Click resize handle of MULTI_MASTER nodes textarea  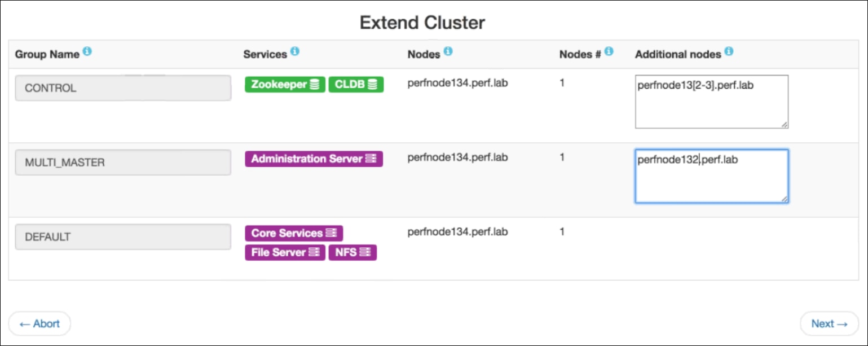tap(785, 199)
